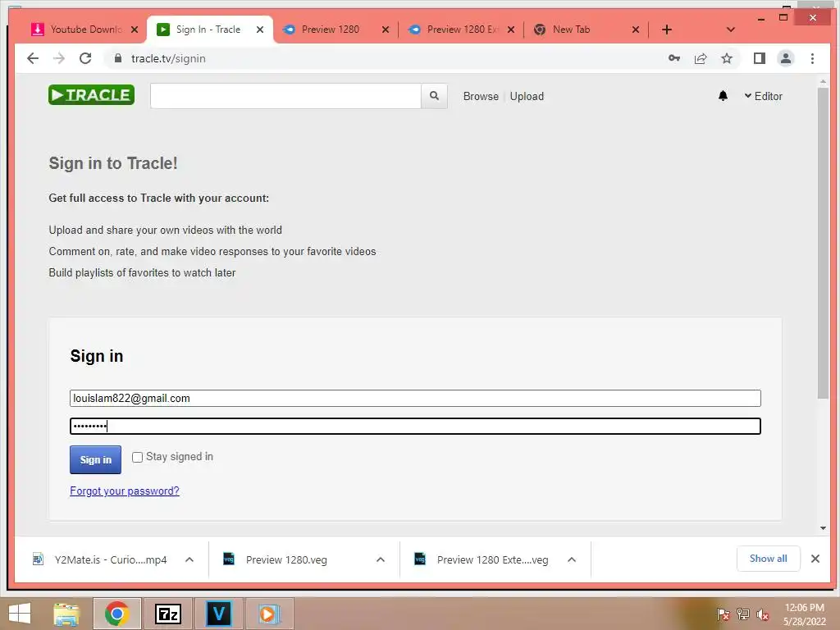Check Stay signed in box
Screen dimensions: 840x630
(137, 457)
